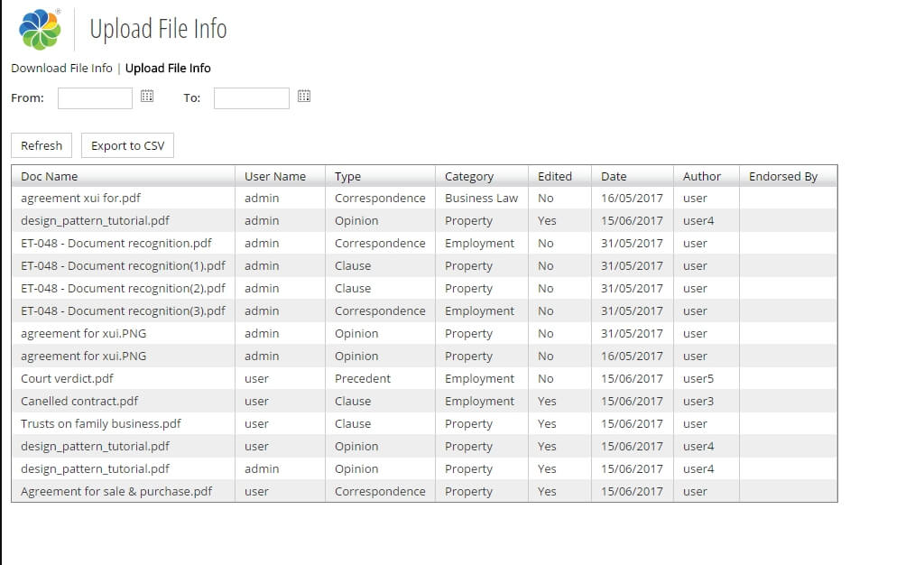The image size is (924, 565).
Task: Click date 16/05/2017 in agreement xui for.pdf row
Action: (x=632, y=198)
